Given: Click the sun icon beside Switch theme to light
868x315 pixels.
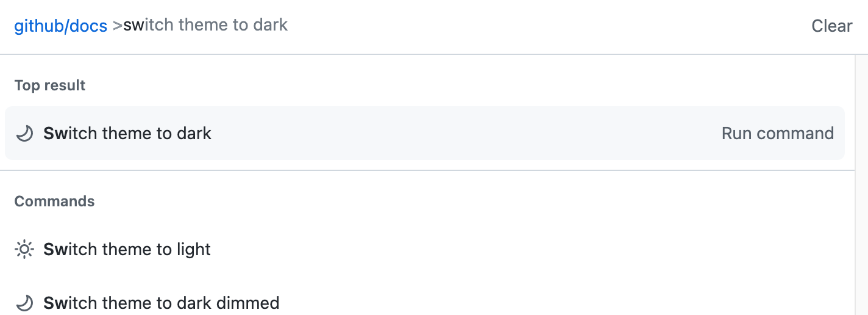Looking at the screenshot, I should (24, 250).
